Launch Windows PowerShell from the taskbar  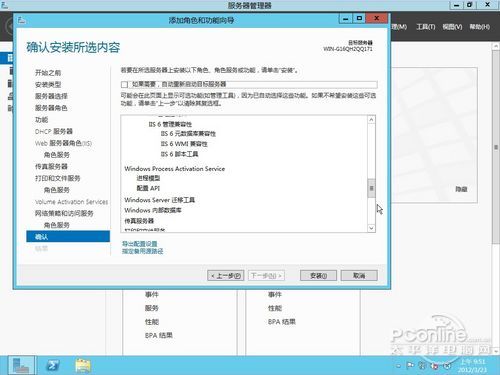53,366
